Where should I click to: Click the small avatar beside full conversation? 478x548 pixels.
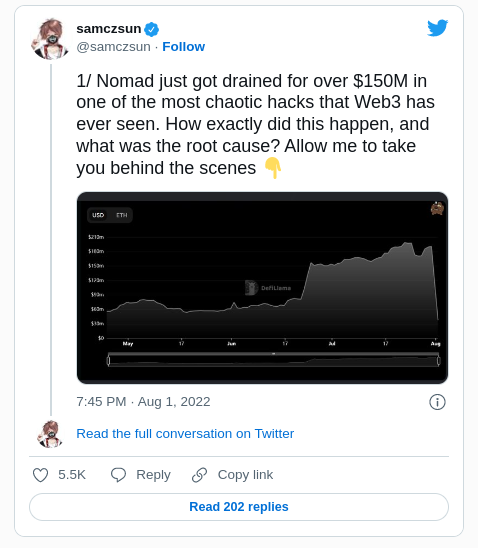[51, 434]
